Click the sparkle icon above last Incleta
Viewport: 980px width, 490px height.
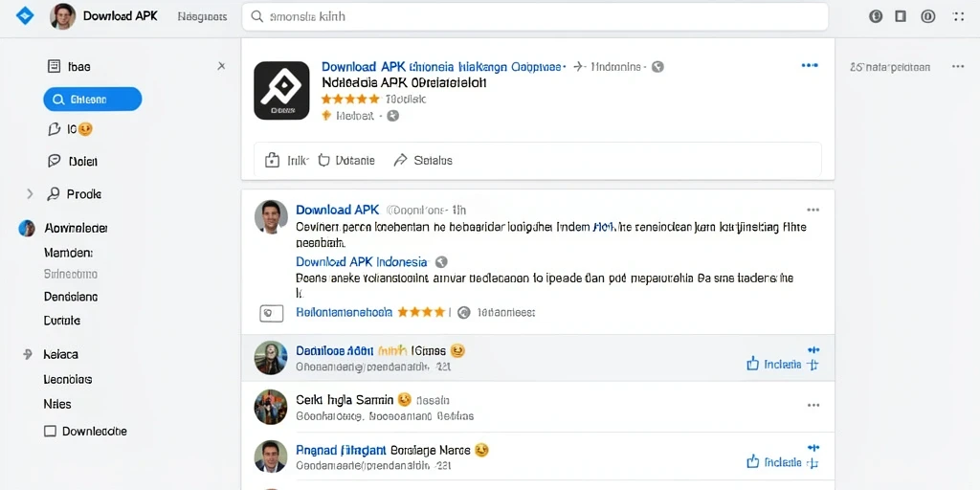coord(813,448)
